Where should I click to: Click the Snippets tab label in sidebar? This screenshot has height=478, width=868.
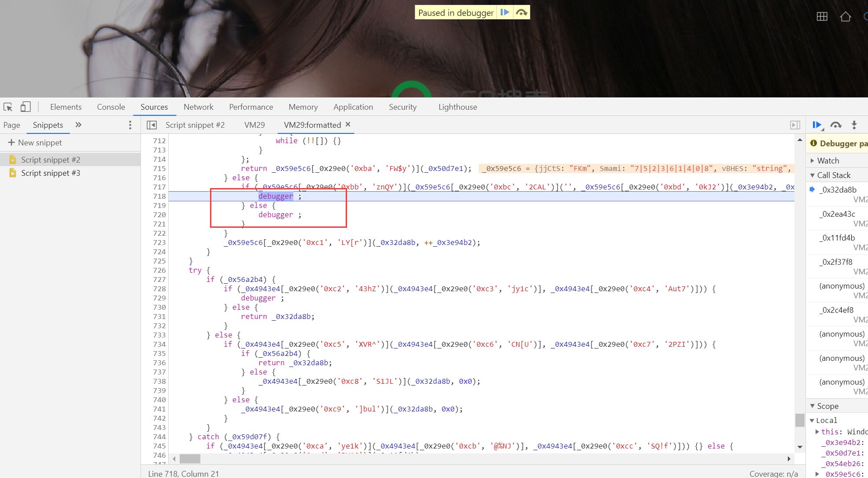coord(47,125)
